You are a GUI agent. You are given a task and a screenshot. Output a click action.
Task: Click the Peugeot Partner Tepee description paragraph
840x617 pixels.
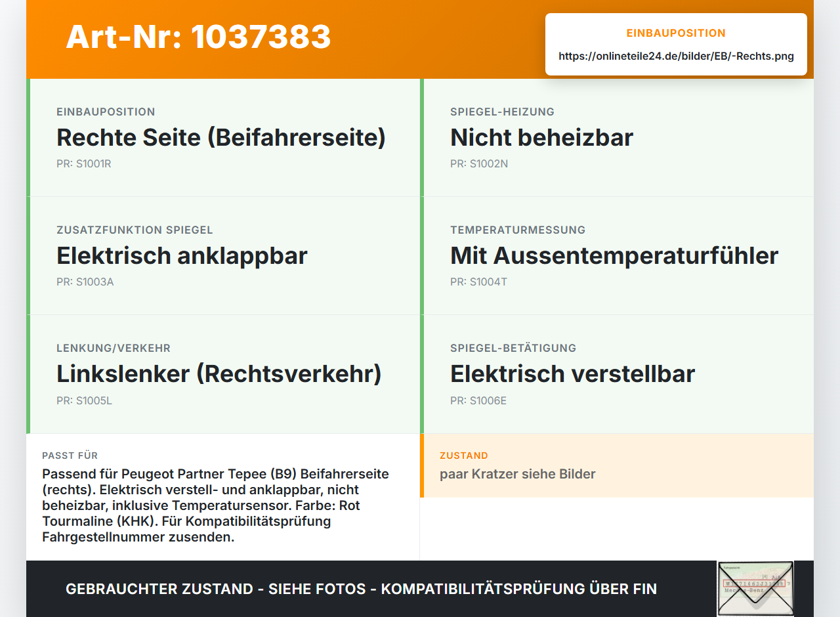pos(216,505)
